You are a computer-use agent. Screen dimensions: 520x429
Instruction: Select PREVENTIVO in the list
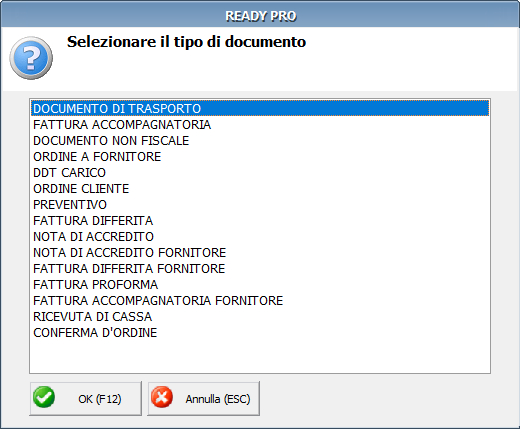pyautogui.click(x=260, y=205)
